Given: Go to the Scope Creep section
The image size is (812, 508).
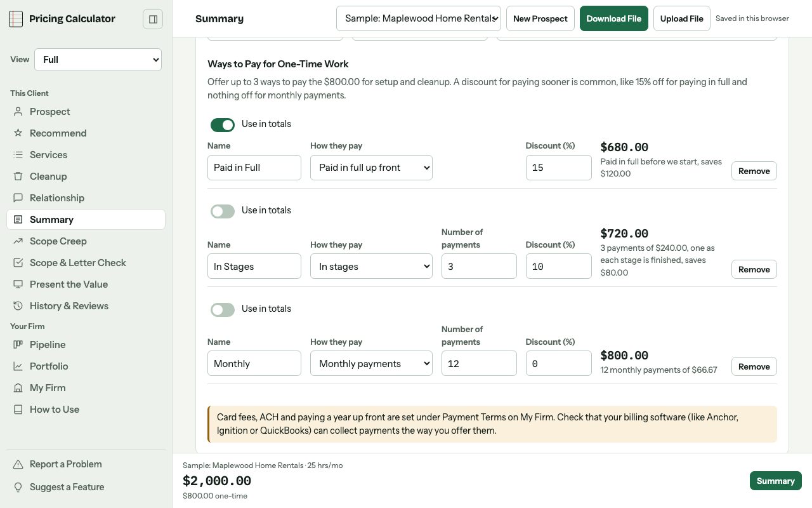Looking at the screenshot, I should tap(86, 241).
